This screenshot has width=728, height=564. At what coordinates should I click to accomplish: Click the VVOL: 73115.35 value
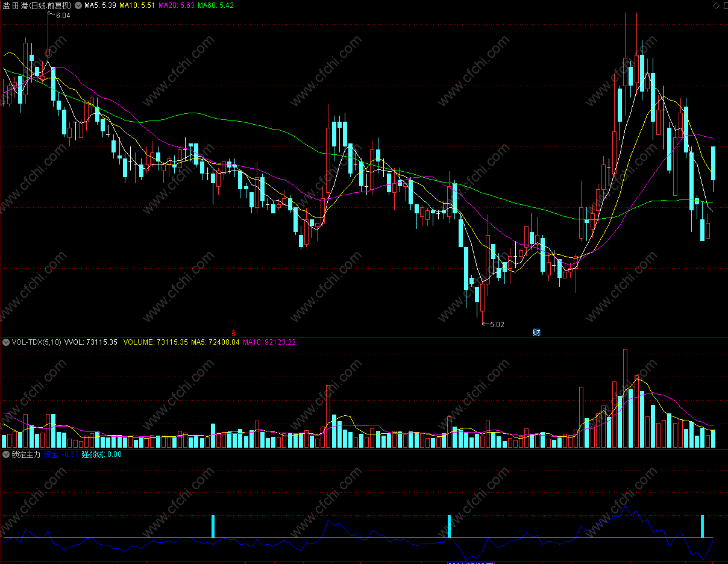[x=91, y=342]
